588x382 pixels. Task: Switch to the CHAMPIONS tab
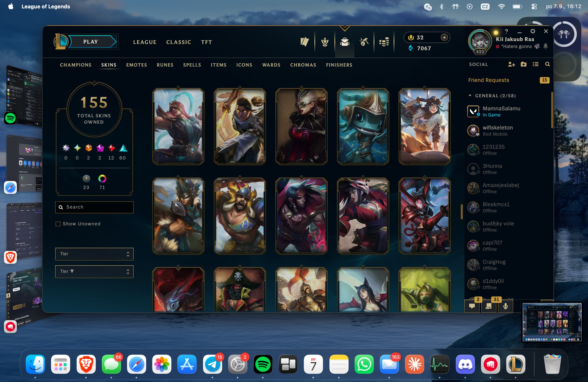76,65
